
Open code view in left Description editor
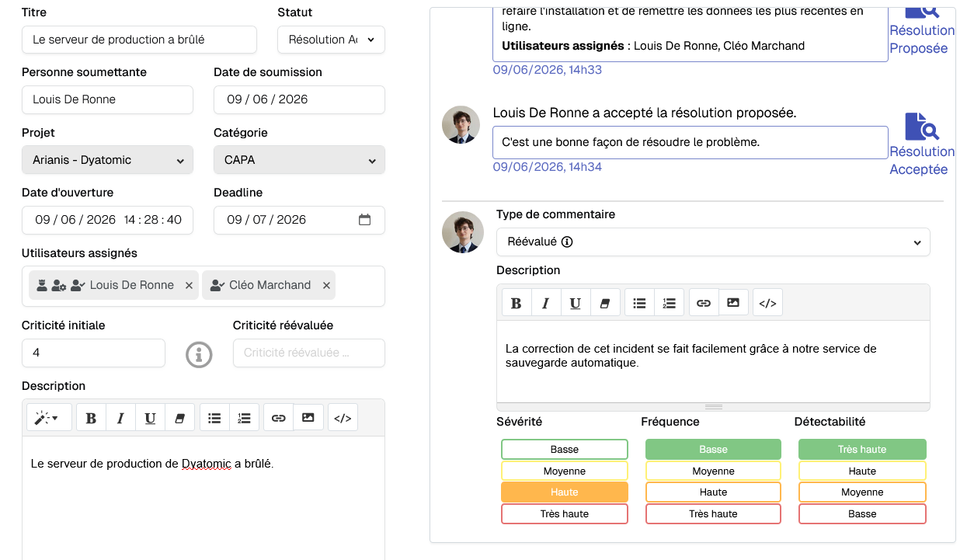point(343,418)
